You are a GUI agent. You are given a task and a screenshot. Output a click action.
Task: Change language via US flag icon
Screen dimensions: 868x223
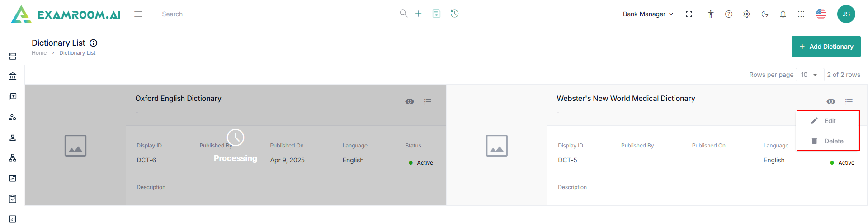[821, 14]
